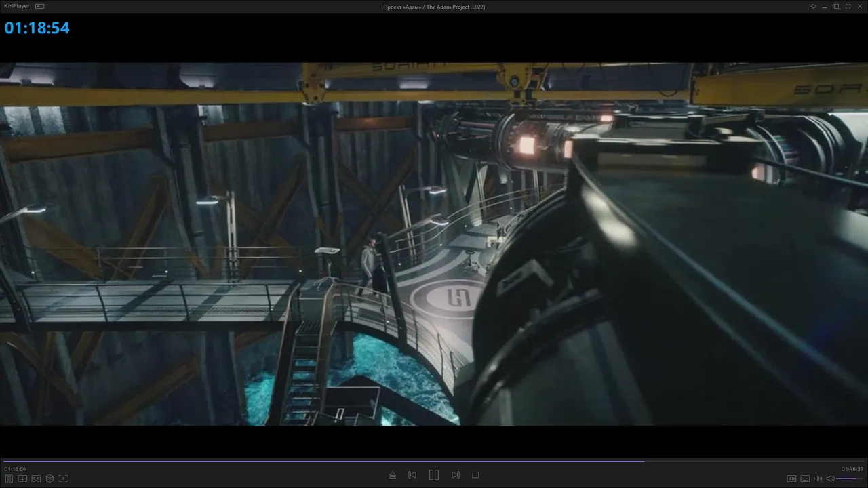Open the KMPlayer main menu logo
The image size is (868, 488).
click(16, 6)
